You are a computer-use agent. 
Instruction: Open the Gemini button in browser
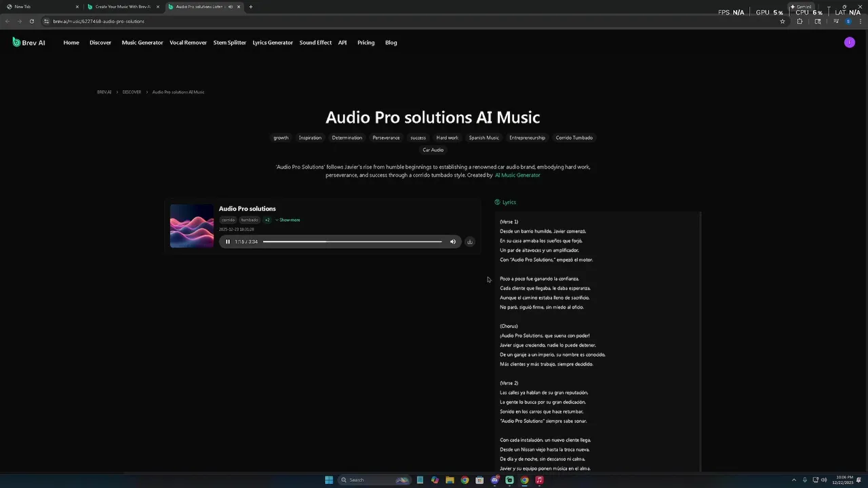click(x=801, y=7)
